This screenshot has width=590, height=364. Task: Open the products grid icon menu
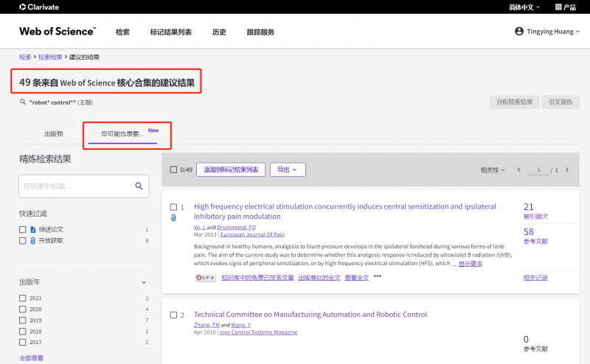(x=558, y=7)
